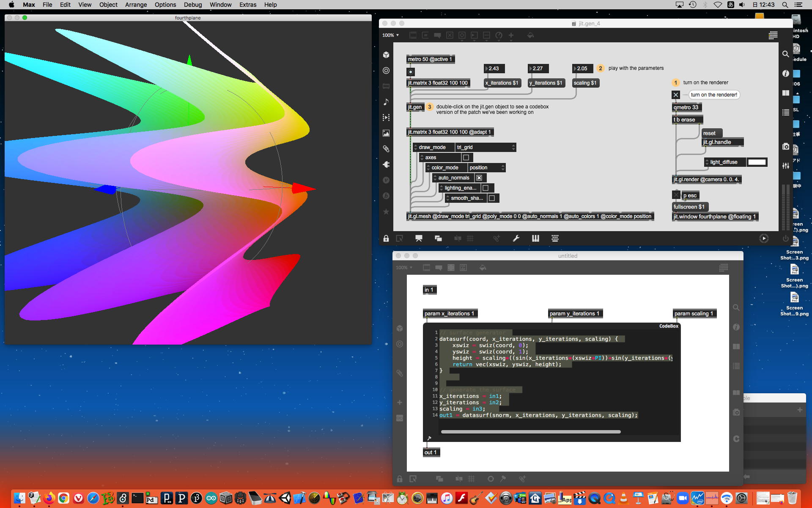Toggle the renderer X toggle above qmetro 33

[676, 95]
